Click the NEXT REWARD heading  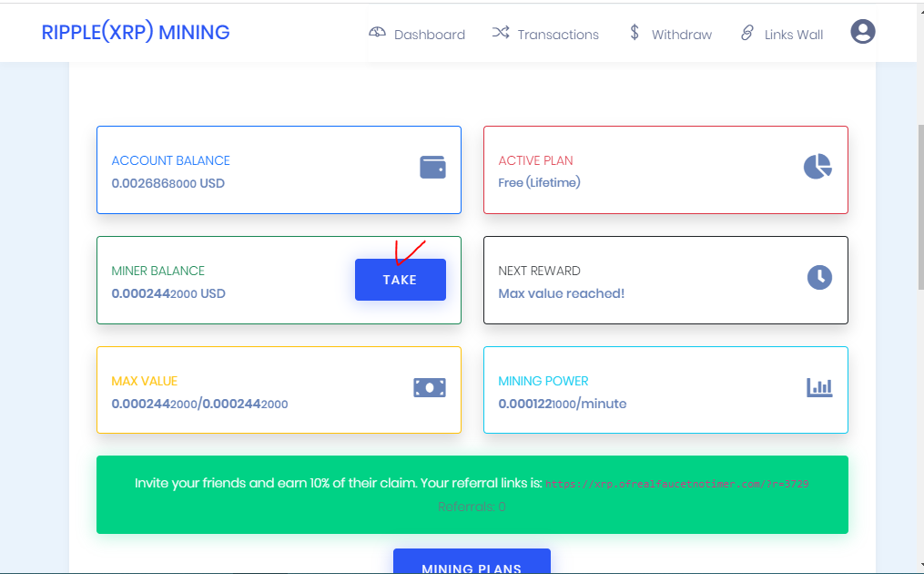(x=539, y=271)
